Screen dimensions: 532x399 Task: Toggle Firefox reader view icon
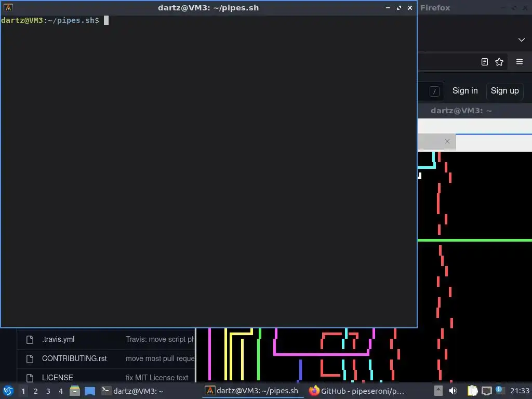point(485,62)
